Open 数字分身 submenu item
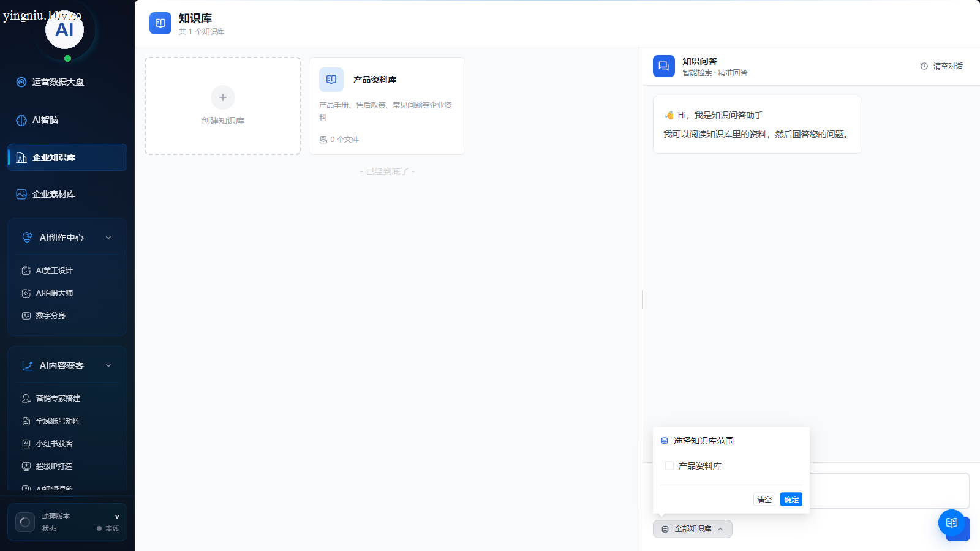 (x=67, y=316)
